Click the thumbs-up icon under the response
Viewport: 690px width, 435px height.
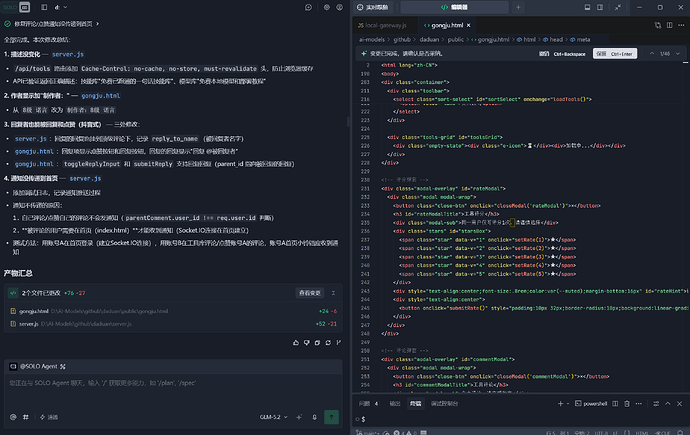[x=296, y=343]
